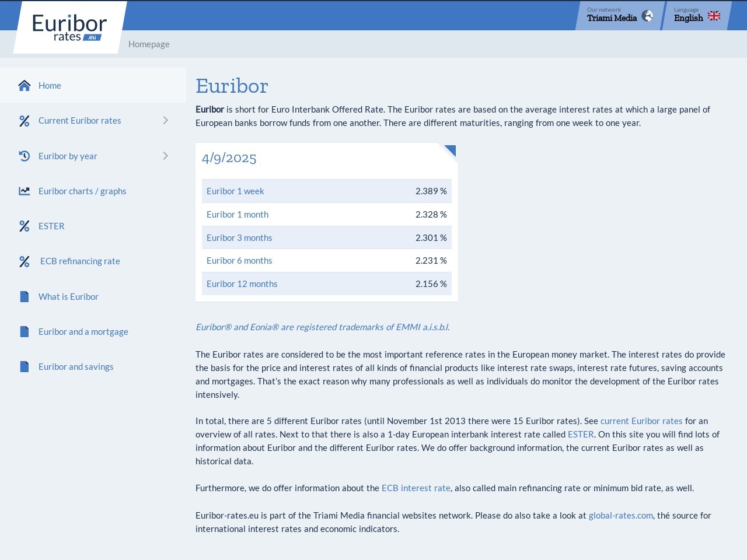
Task: Click the Homepage breadcrumb
Action: 149,44
